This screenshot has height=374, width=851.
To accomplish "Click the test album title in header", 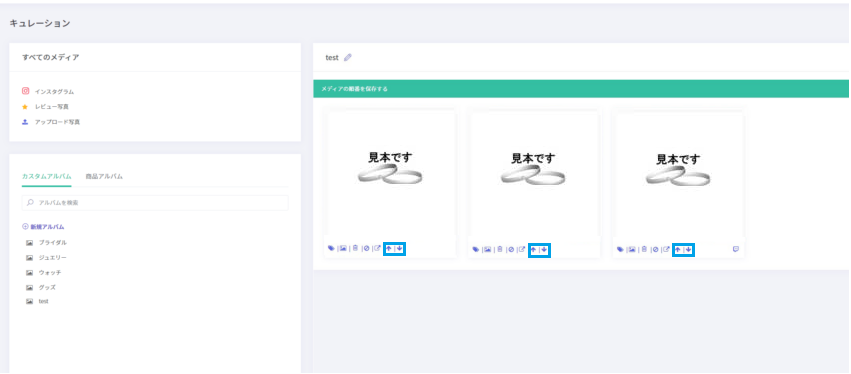I will [332, 58].
